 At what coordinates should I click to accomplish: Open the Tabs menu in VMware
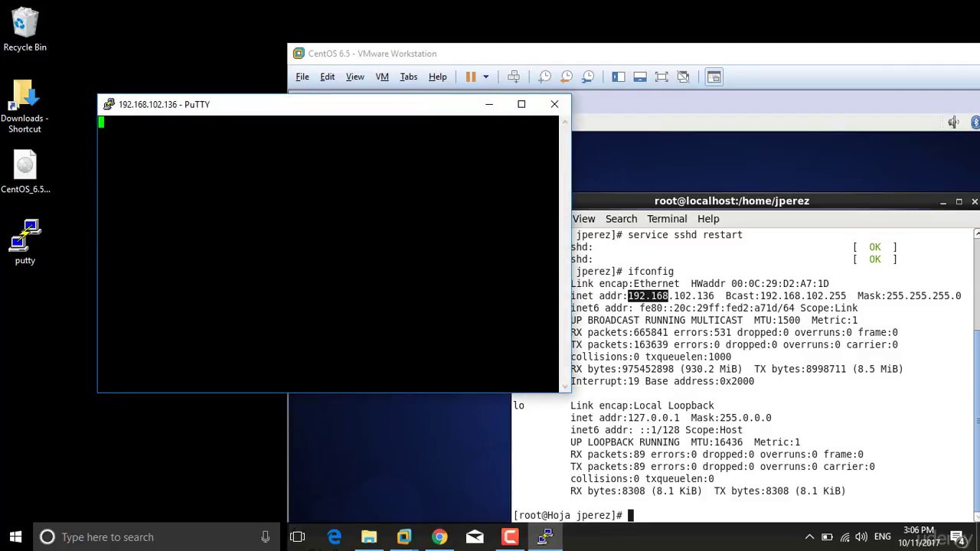tap(409, 77)
